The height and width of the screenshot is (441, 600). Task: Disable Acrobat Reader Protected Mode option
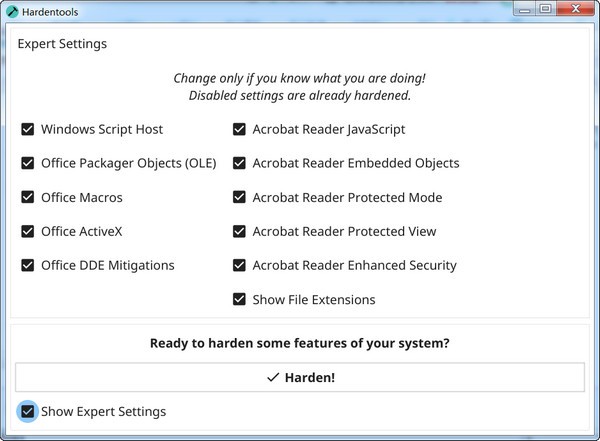click(x=240, y=197)
